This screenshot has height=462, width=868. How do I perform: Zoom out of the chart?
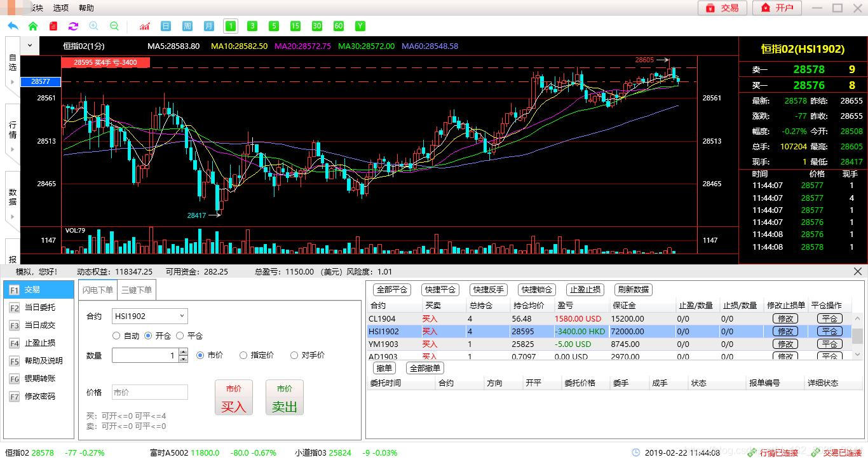tap(114, 26)
